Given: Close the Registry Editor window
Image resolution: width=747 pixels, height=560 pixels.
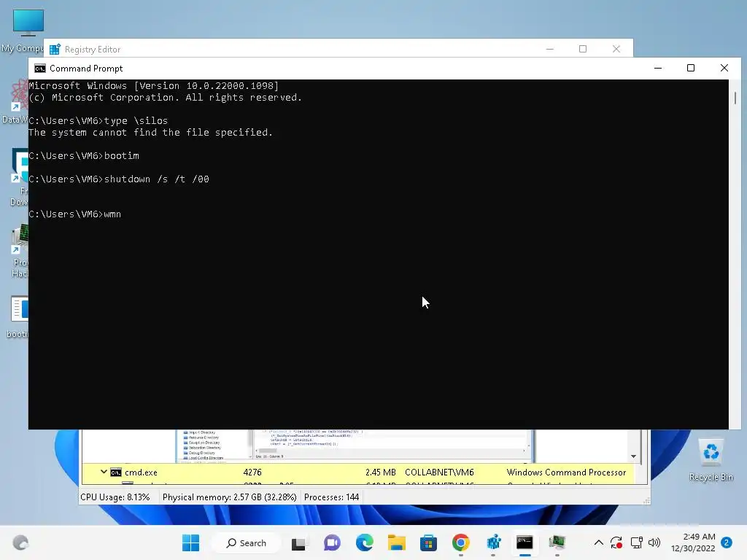Looking at the screenshot, I should tap(616, 49).
